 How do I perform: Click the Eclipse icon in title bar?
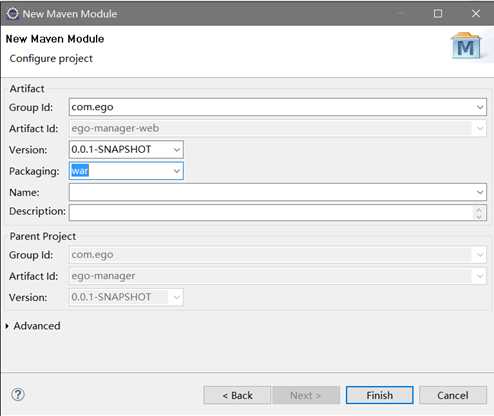pos(13,14)
